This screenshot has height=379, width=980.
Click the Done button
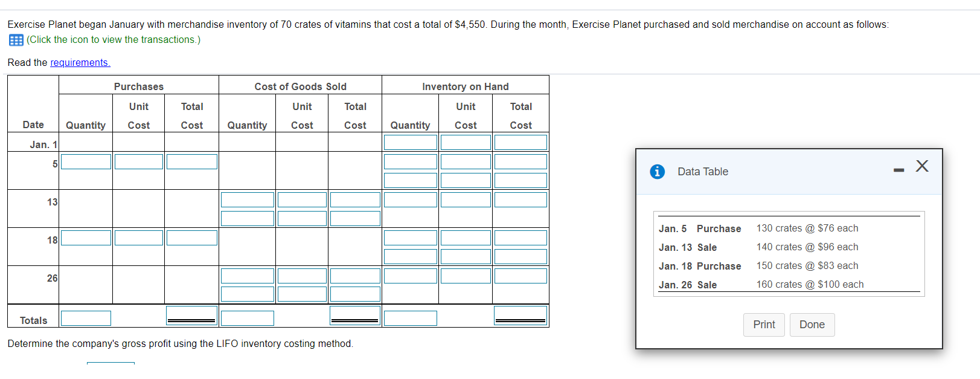[812, 325]
